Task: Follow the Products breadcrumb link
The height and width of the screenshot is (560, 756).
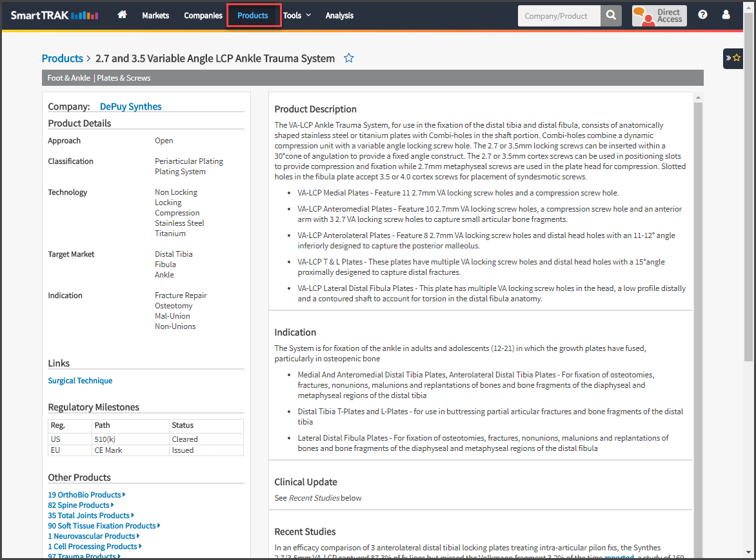Action: click(62, 58)
